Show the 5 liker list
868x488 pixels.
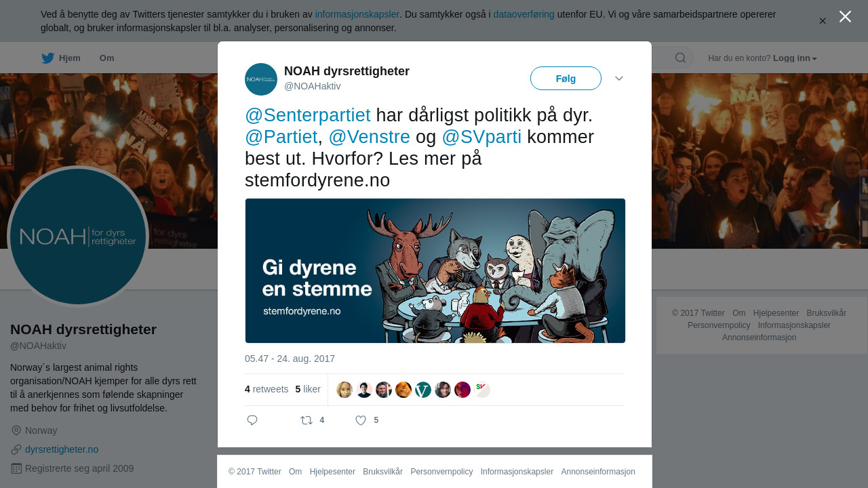coord(308,389)
